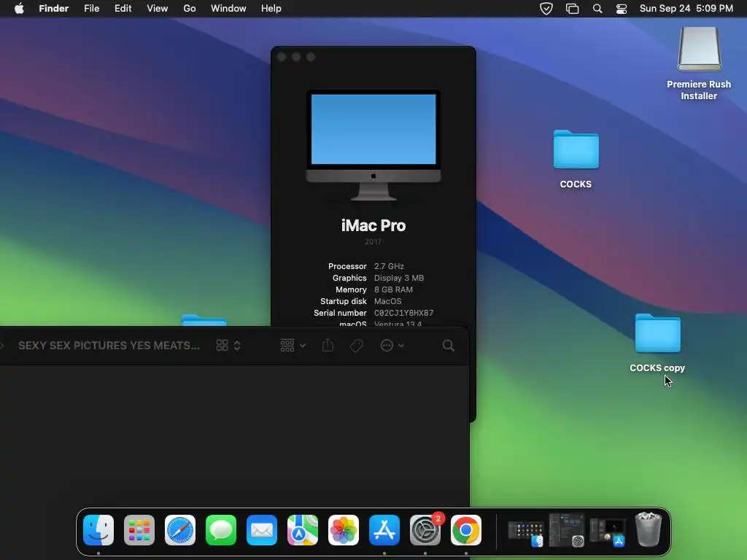Open the Apple menu
Image resolution: width=747 pixels, height=560 pixels.
pos(19,9)
